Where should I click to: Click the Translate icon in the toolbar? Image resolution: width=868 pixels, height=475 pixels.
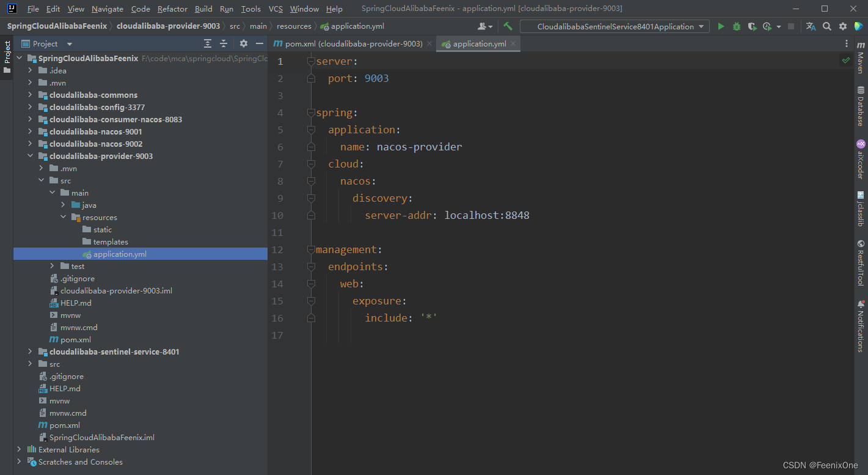coord(811,26)
